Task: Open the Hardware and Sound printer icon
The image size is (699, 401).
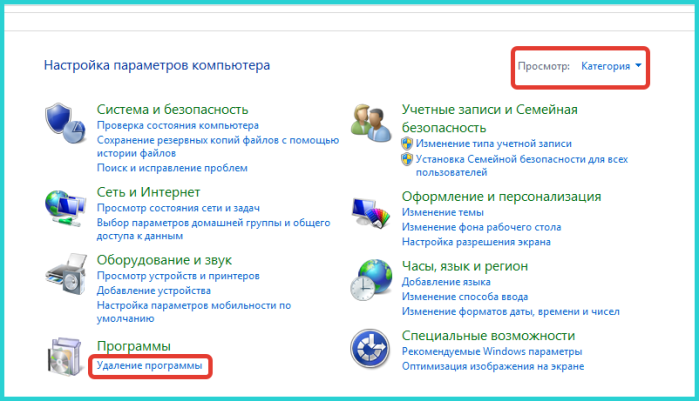Action: (x=66, y=274)
